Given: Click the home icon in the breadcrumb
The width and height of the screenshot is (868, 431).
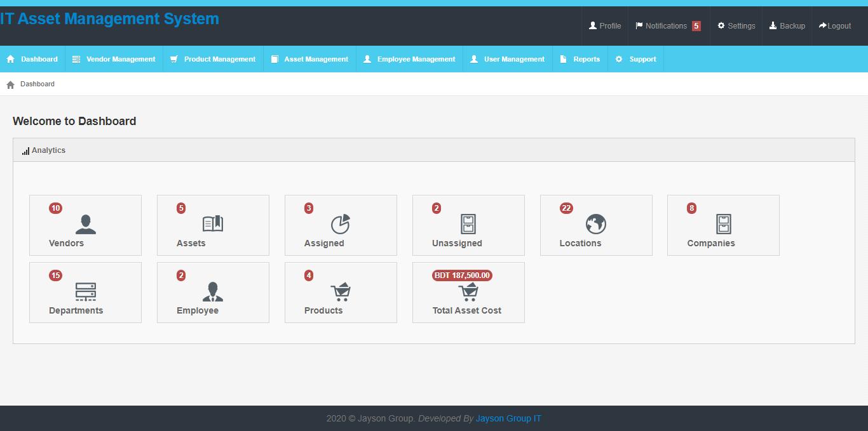Looking at the screenshot, I should [10, 84].
